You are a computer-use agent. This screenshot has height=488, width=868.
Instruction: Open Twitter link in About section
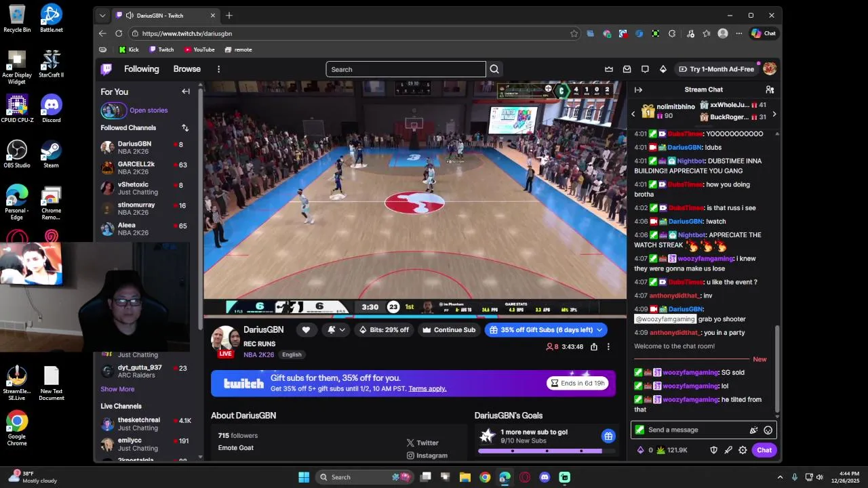[x=422, y=443]
